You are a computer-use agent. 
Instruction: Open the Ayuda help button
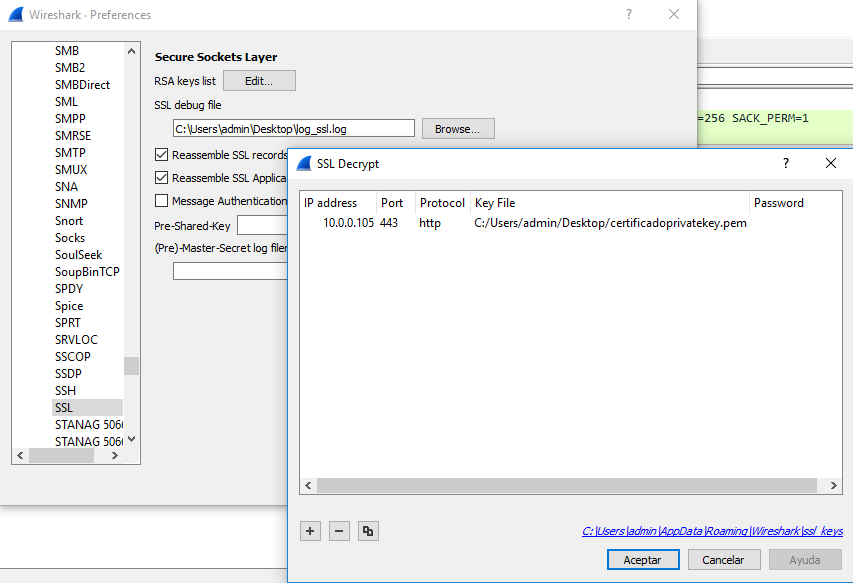click(x=805, y=560)
